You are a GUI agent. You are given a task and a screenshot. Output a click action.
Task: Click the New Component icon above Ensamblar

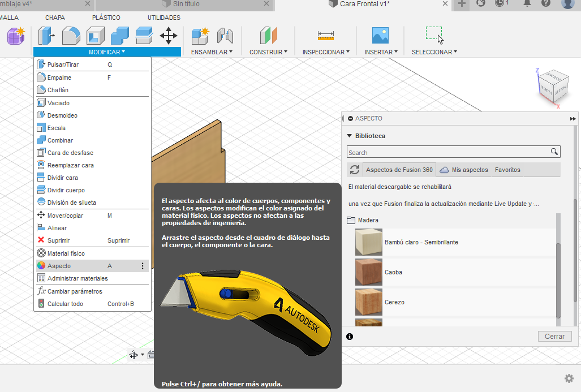point(200,36)
